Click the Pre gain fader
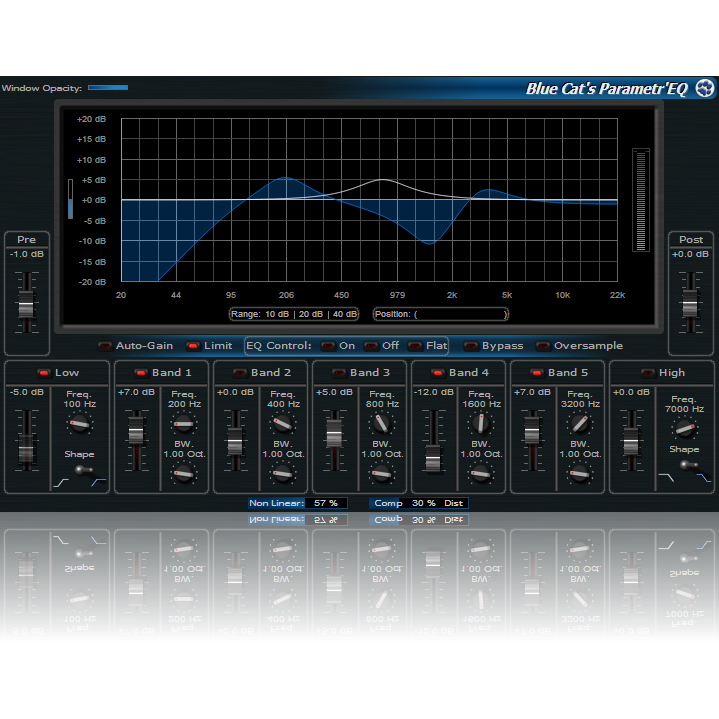The height and width of the screenshot is (719, 719). pyautogui.click(x=27, y=303)
